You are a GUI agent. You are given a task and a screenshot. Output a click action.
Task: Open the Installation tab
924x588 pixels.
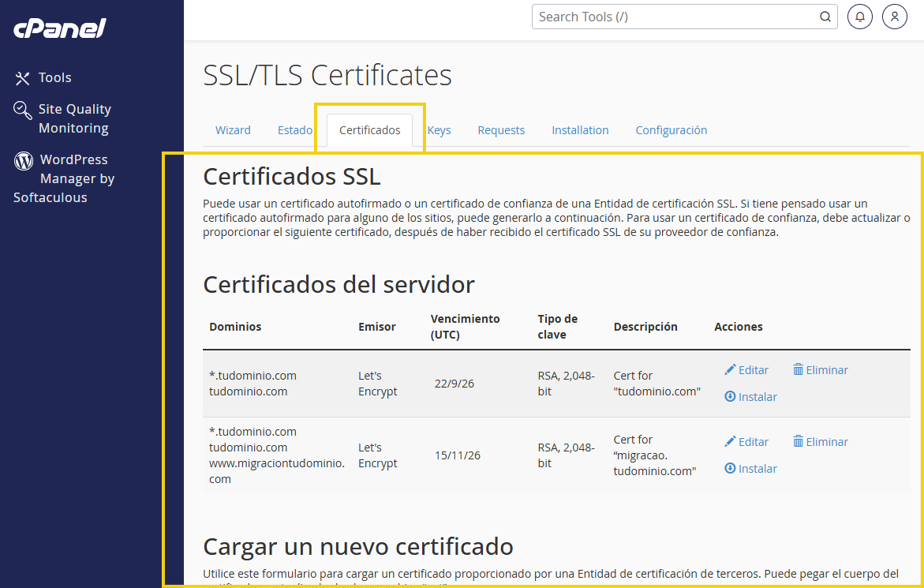coord(580,130)
